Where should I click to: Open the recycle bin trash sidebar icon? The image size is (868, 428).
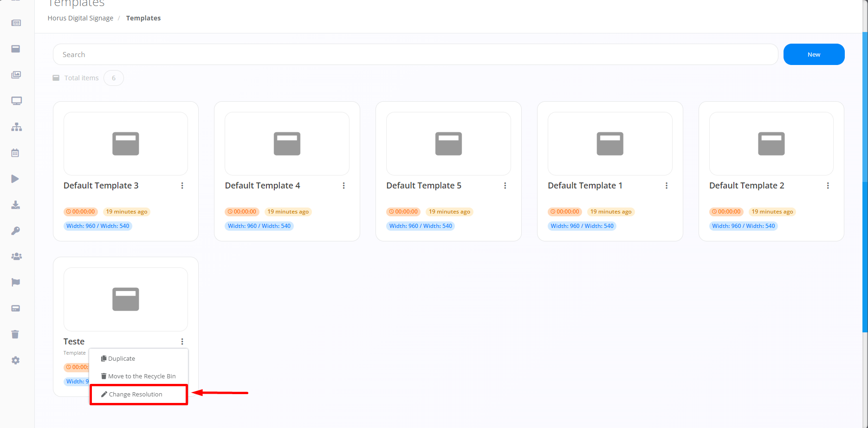coord(15,334)
